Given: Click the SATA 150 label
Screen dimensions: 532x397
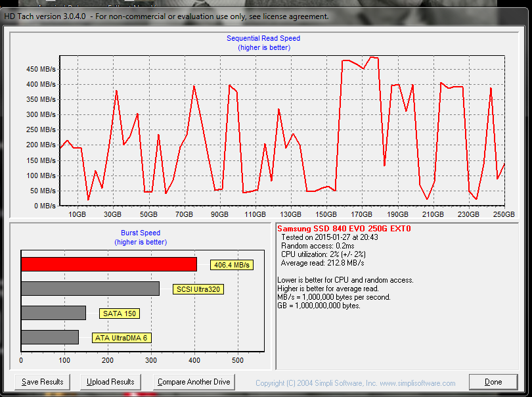Looking at the screenshot, I should 120,314.
